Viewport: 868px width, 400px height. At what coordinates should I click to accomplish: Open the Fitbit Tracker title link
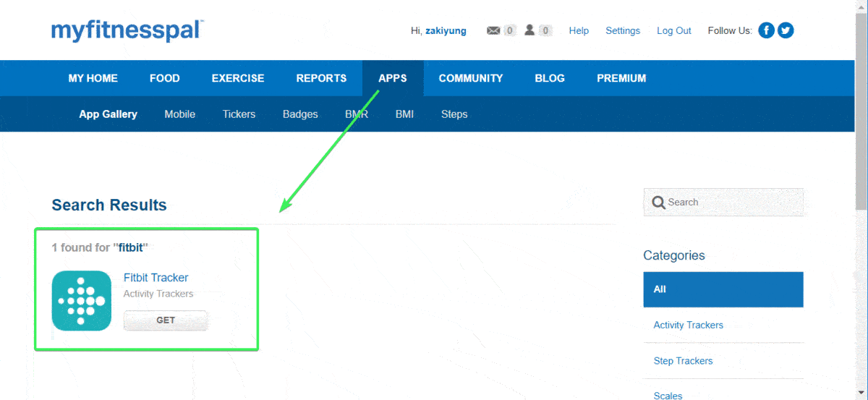(x=156, y=278)
